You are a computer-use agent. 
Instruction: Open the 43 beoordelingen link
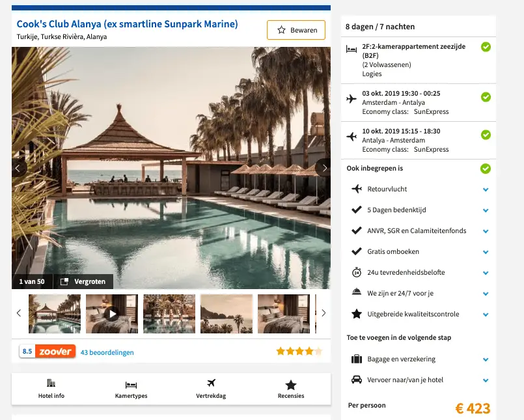(107, 352)
